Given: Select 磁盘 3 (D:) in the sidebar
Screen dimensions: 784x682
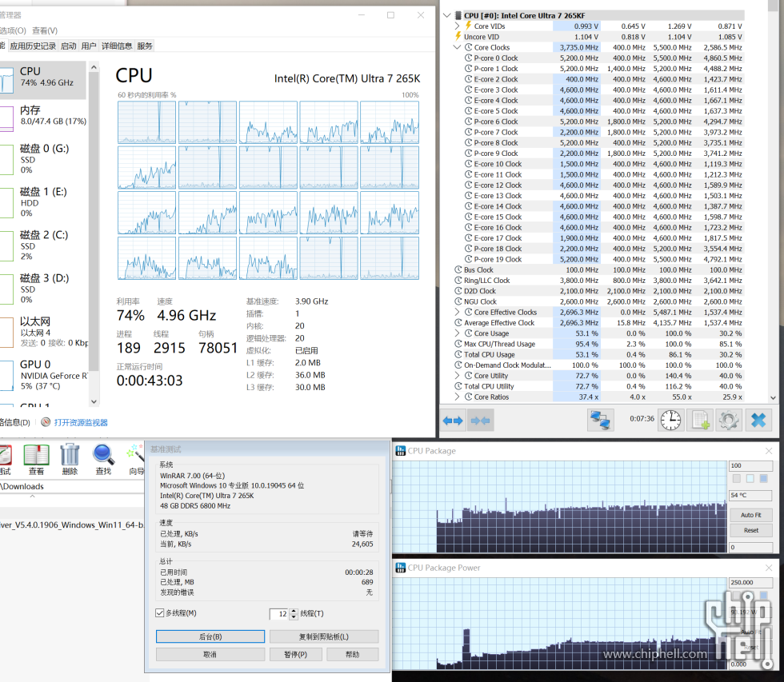Looking at the screenshot, I should pyautogui.click(x=43, y=289).
